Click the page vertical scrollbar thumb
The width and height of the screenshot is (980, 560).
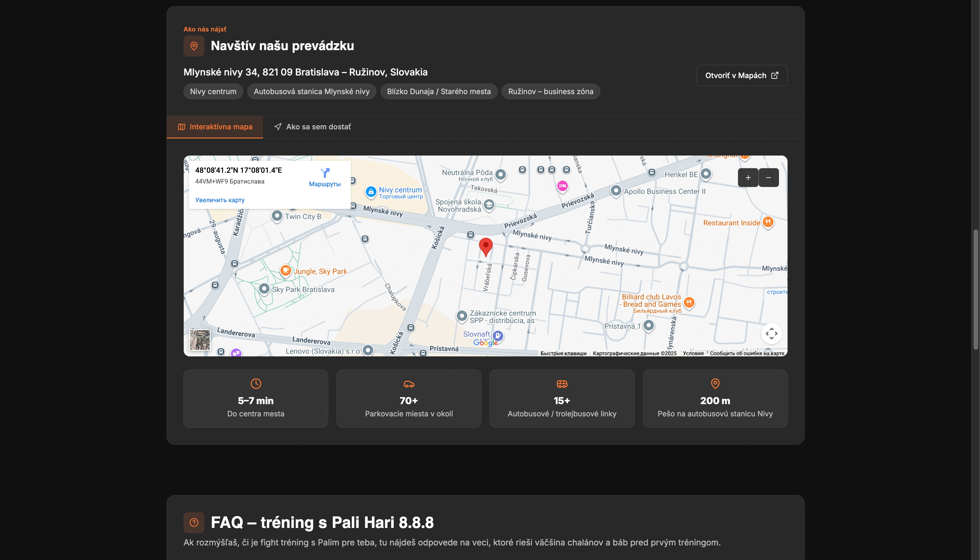[975, 289]
